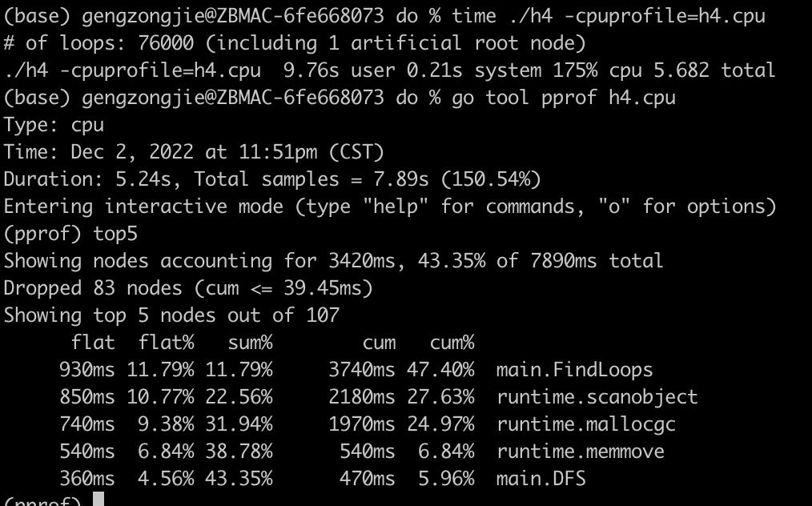Click the cum% column header
812x506 pixels.
pos(452,343)
